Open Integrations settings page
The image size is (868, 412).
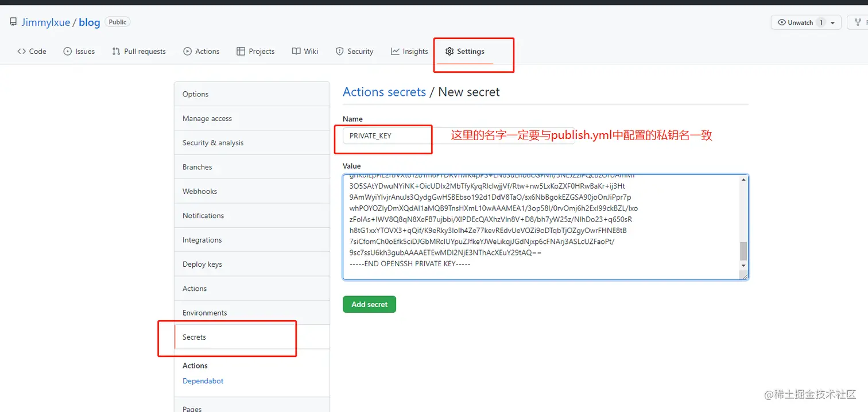point(252,240)
